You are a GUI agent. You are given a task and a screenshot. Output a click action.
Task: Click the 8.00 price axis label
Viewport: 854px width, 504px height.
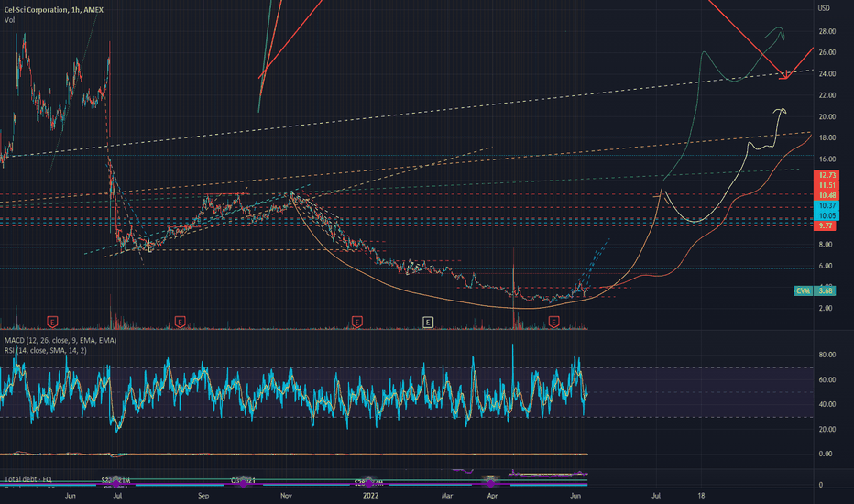tap(826, 245)
